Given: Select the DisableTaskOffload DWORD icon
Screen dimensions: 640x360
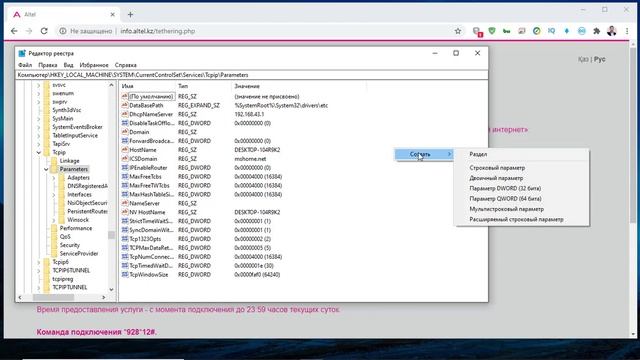Looking at the screenshot, I should pyautogui.click(x=125, y=123).
